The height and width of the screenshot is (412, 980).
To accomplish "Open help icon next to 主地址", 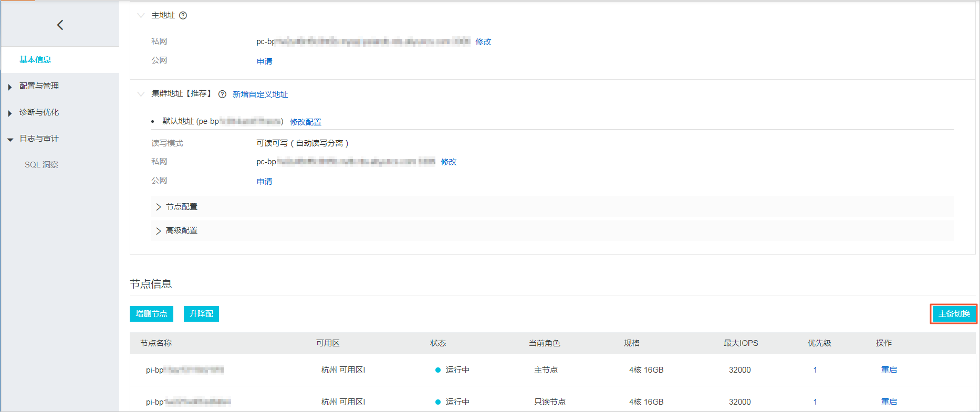I will pyautogui.click(x=183, y=16).
